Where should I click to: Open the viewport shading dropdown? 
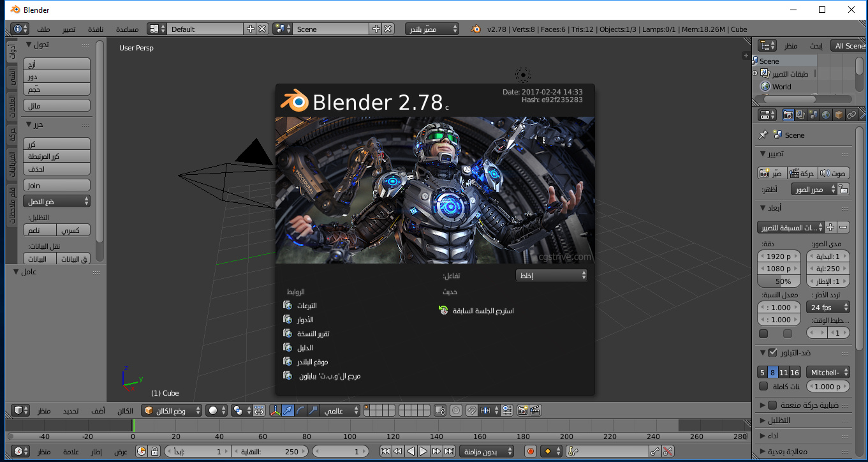click(x=216, y=410)
